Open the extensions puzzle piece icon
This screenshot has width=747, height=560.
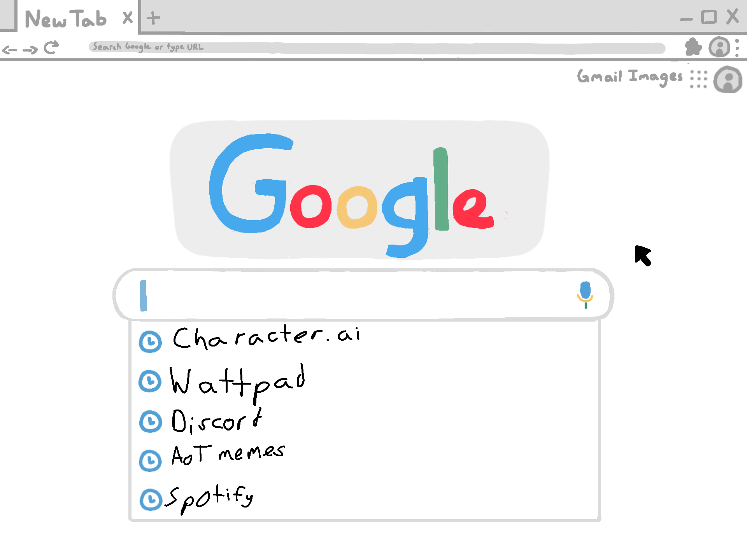point(693,47)
